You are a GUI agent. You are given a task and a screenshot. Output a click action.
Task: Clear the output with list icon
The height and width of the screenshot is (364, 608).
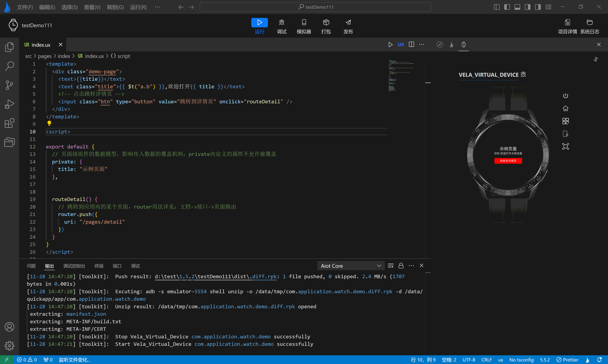390,266
